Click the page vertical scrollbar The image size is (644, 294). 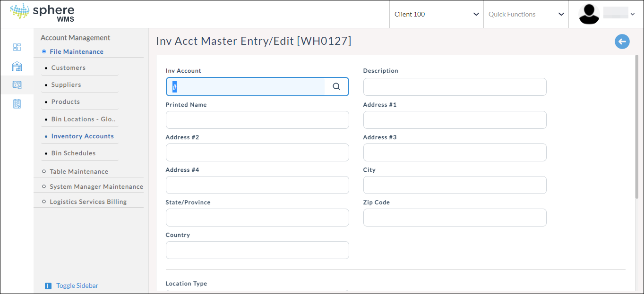[x=636, y=127]
